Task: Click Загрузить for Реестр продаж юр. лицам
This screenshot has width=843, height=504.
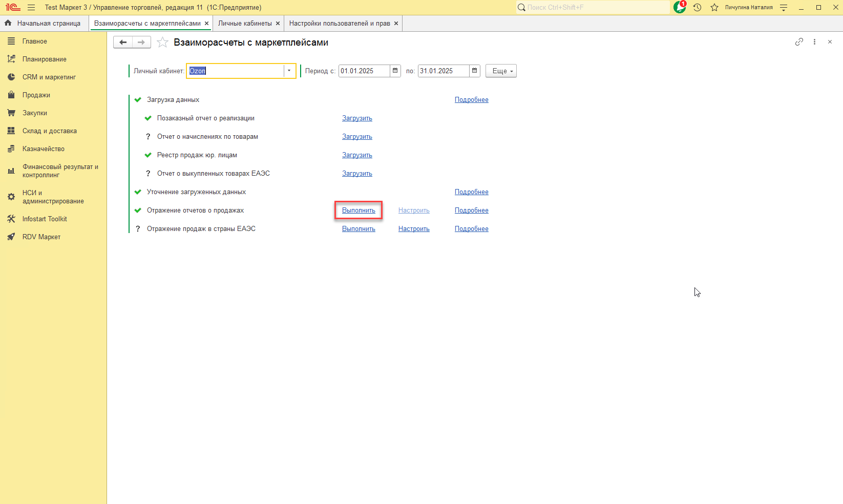Action: 357,155
